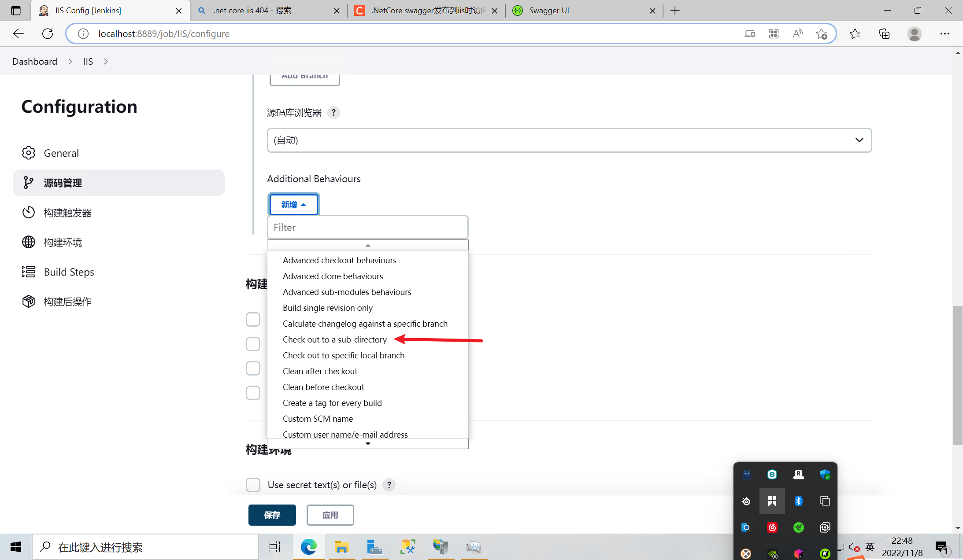Image resolution: width=963 pixels, height=560 pixels.
Task: Click the Build Steps list icon
Action: (x=29, y=272)
